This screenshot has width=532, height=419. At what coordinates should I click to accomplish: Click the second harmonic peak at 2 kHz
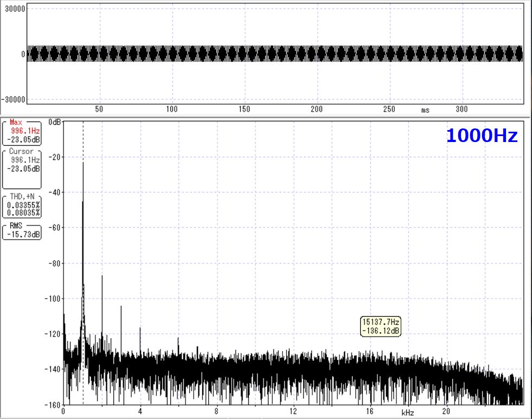click(x=102, y=277)
